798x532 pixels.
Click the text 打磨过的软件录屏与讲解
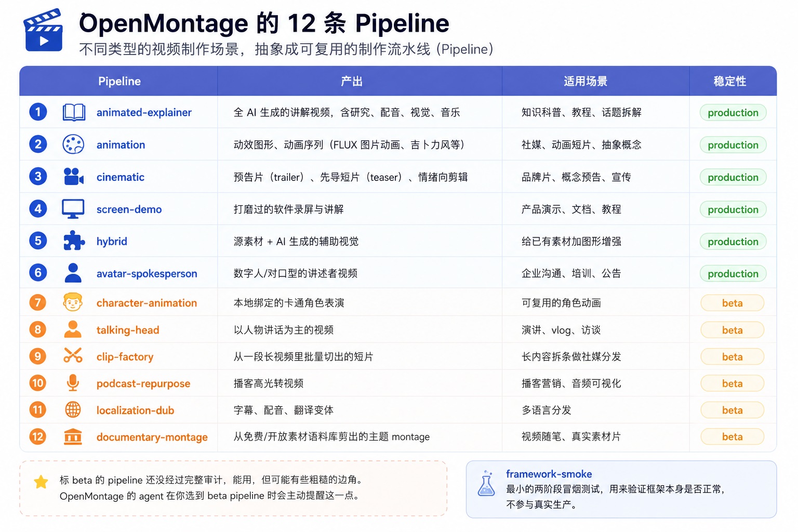tap(288, 209)
